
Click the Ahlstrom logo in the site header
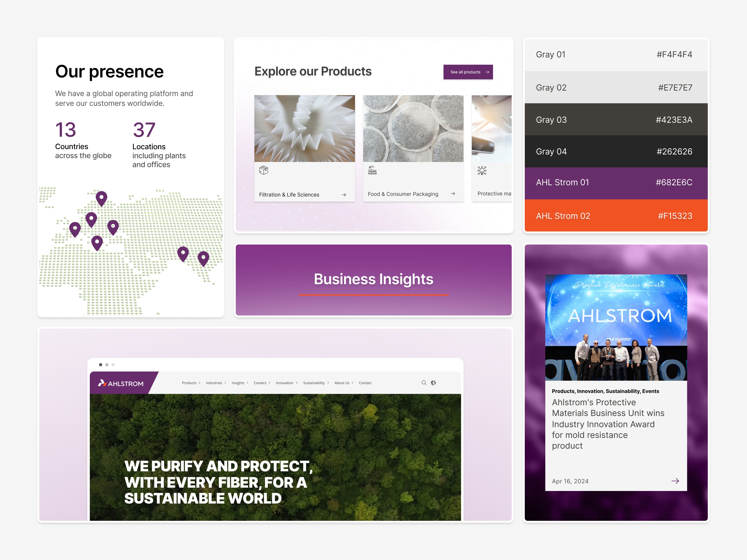pyautogui.click(x=120, y=383)
